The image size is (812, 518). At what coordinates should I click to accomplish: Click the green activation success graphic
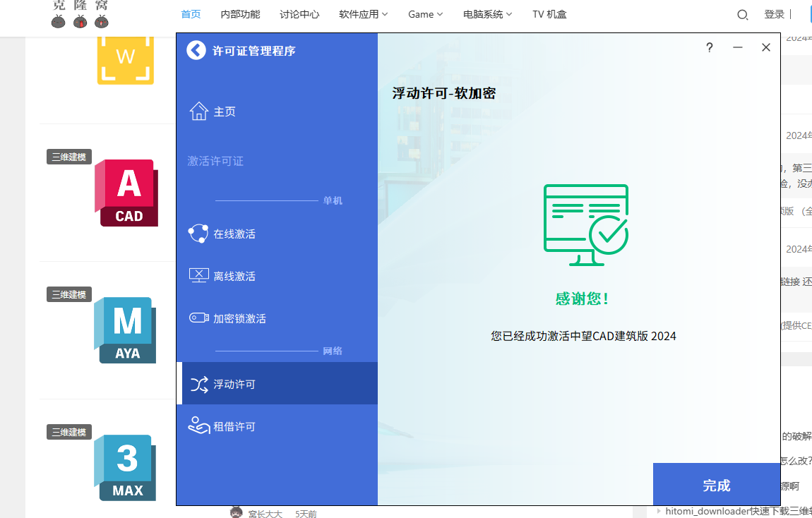tap(585, 225)
